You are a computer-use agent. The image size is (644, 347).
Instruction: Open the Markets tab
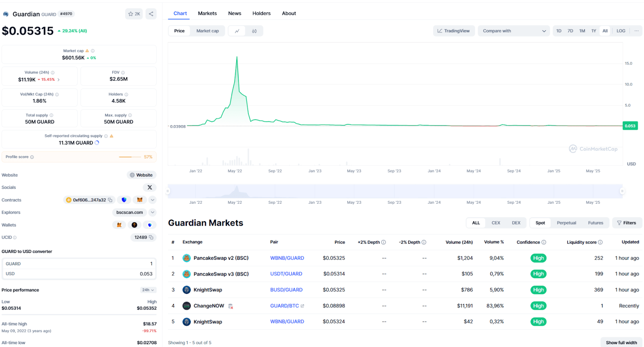point(207,13)
